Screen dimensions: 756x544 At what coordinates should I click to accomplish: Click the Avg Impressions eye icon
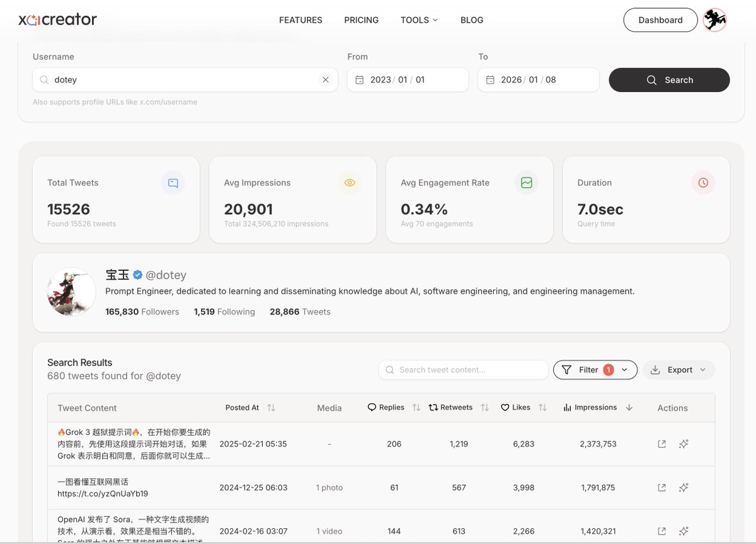pos(350,183)
